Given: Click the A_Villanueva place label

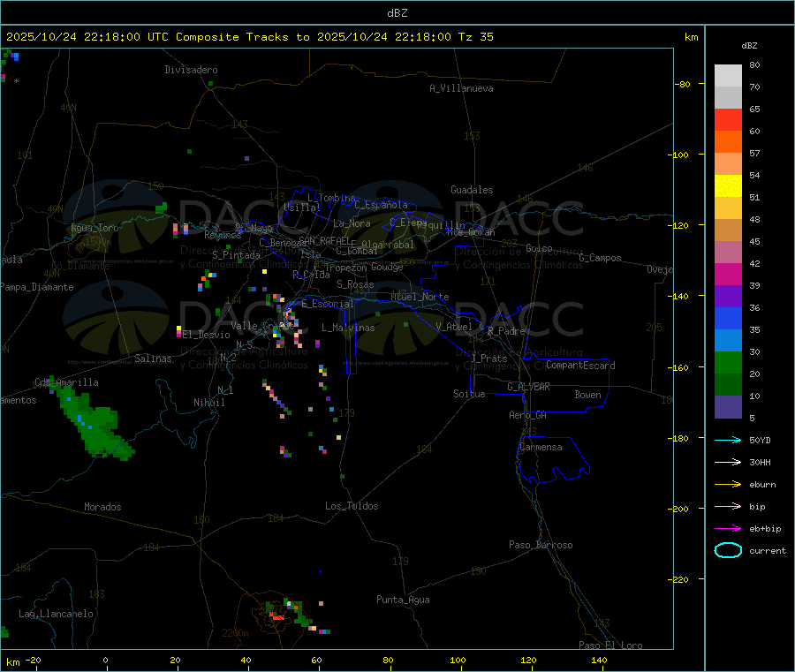Looking at the screenshot, I should (461, 88).
